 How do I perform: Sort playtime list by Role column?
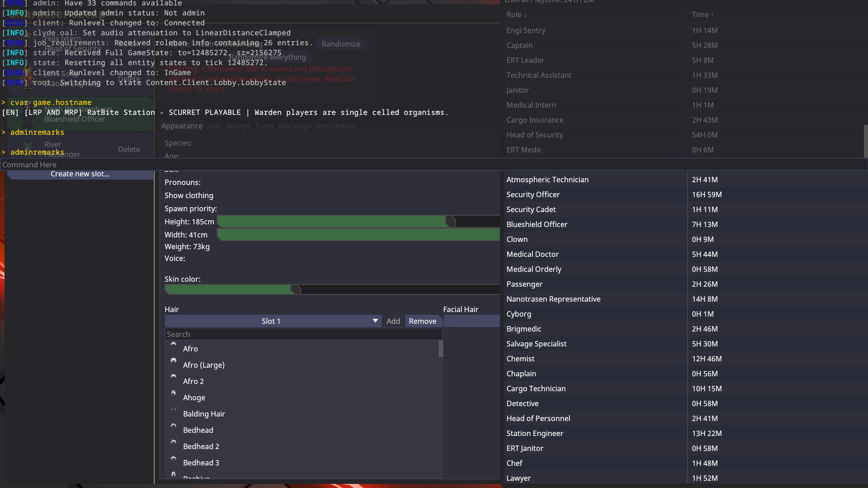[516, 15]
